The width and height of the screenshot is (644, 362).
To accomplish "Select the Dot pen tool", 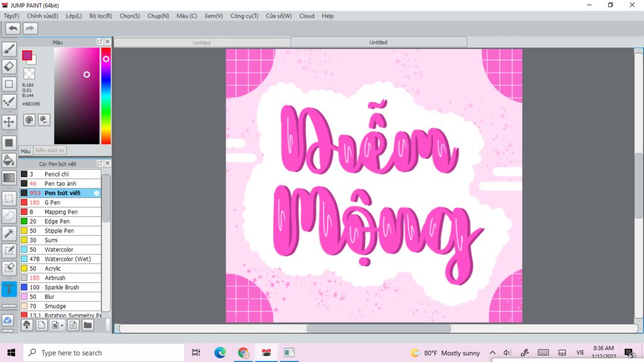I will [9, 101].
